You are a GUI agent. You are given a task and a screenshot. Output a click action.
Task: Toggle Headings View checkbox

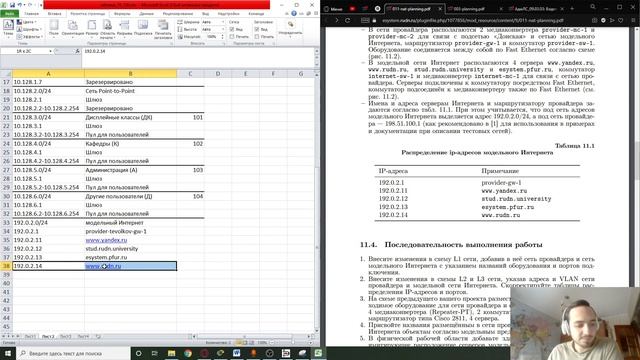pyautogui.click(x=257, y=29)
